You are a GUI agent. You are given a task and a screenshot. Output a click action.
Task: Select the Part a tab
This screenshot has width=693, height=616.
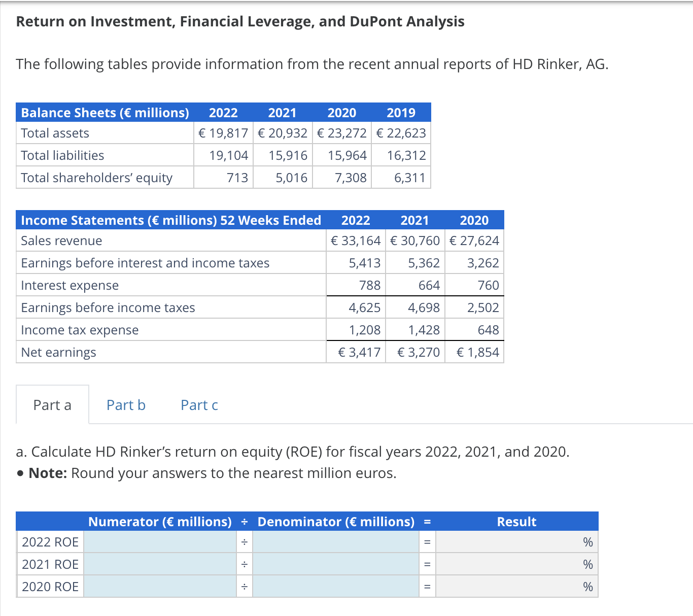tap(52, 405)
